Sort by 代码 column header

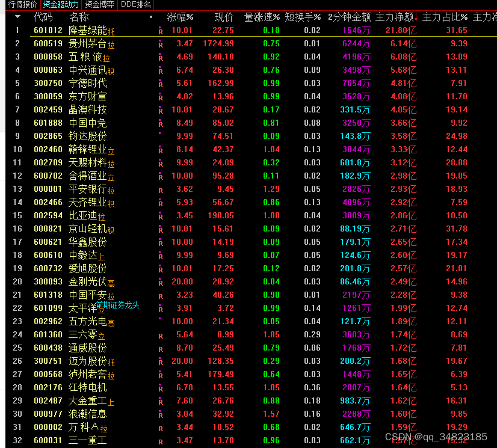point(43,17)
